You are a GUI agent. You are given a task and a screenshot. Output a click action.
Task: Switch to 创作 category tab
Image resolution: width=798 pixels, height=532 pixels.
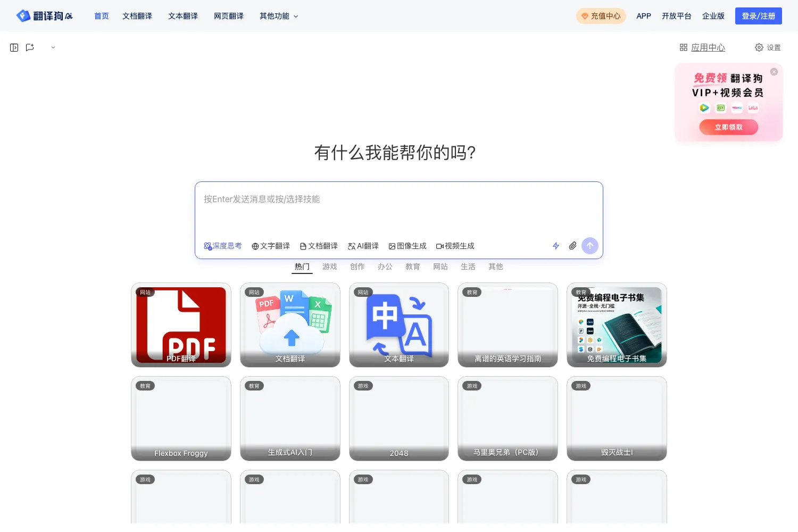(358, 267)
